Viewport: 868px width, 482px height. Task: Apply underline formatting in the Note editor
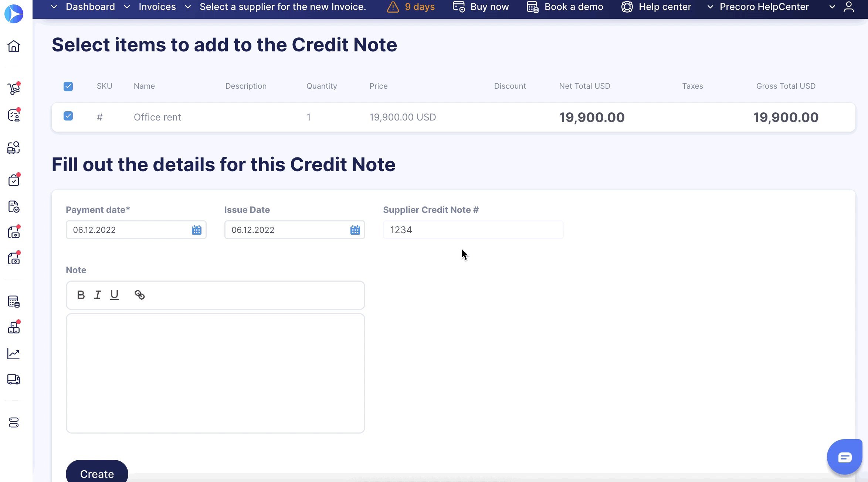[x=114, y=295]
